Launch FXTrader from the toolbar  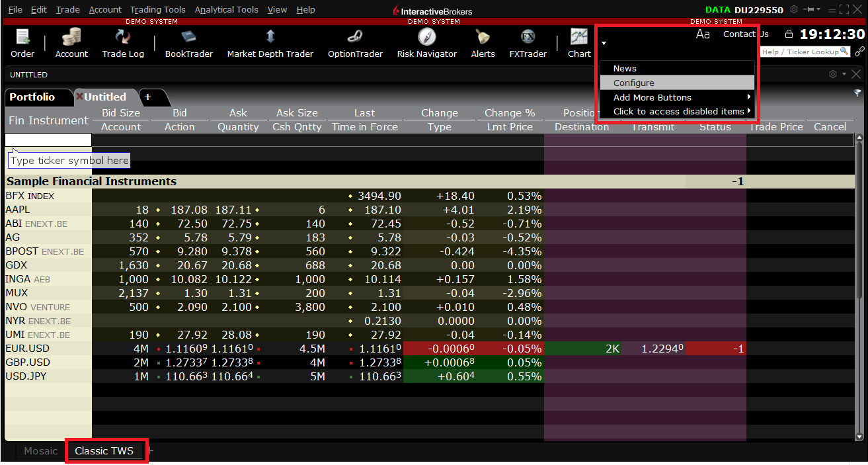pyautogui.click(x=528, y=44)
